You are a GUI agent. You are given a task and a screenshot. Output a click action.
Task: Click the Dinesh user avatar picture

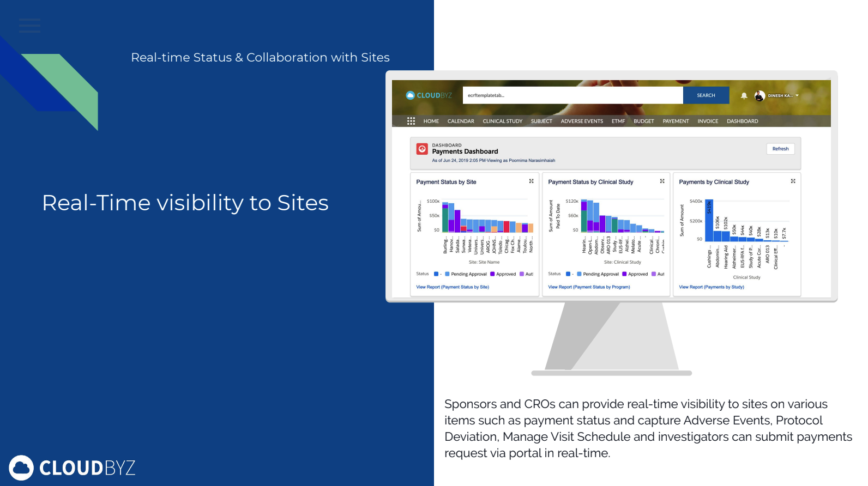[759, 96]
